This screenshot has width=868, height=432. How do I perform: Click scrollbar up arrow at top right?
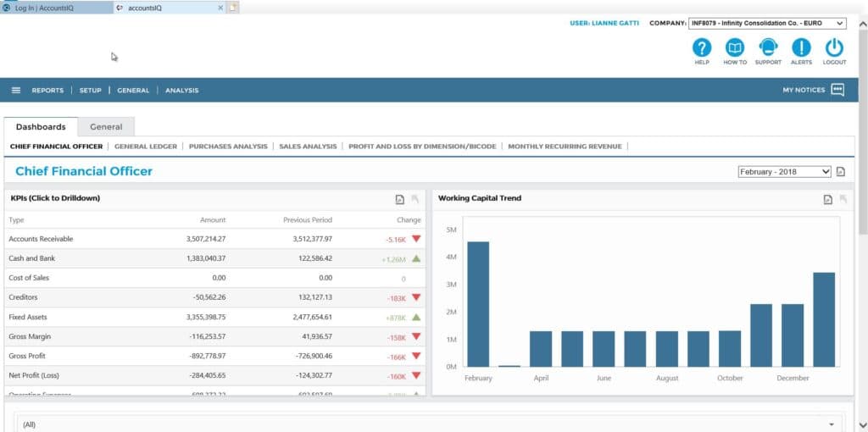pos(862,24)
